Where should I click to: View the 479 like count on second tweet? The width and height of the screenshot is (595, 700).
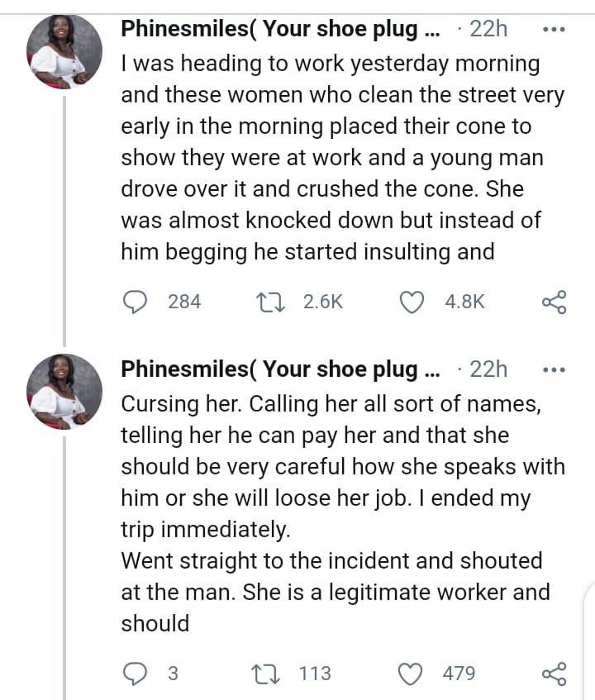tap(459, 674)
